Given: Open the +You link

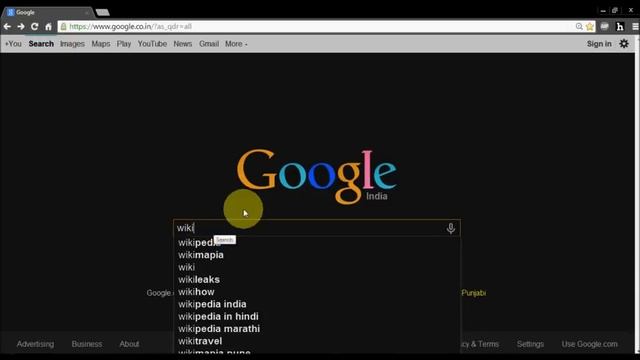Looking at the screenshot, I should click(x=13, y=44).
